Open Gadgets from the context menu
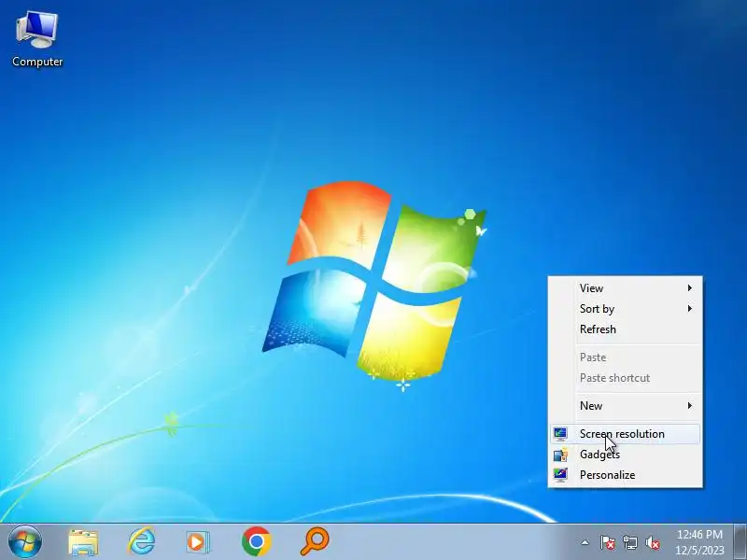 626,455
